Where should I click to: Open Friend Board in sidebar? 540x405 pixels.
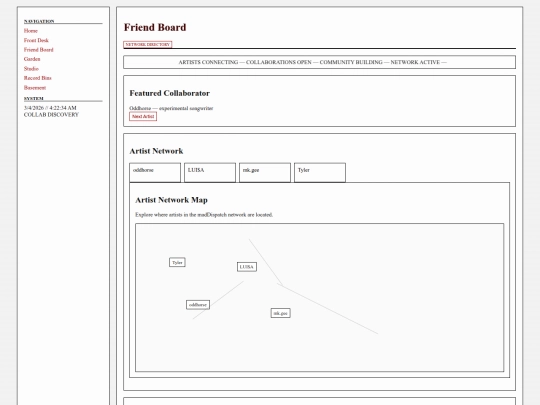39,50
